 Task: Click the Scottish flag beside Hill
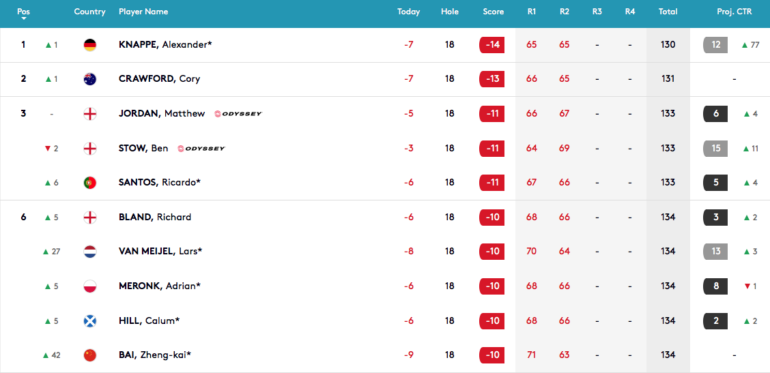pyautogui.click(x=90, y=320)
